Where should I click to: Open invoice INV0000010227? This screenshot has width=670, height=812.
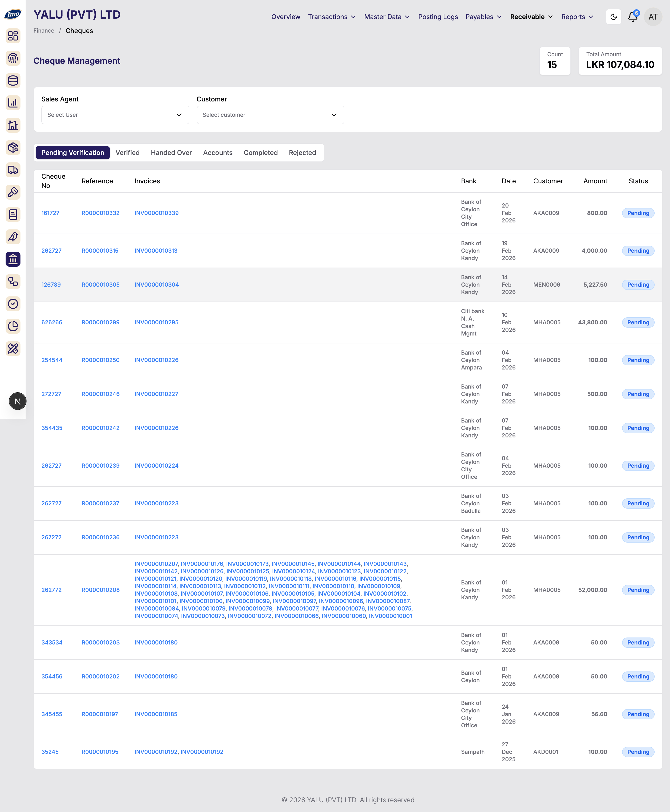point(156,394)
